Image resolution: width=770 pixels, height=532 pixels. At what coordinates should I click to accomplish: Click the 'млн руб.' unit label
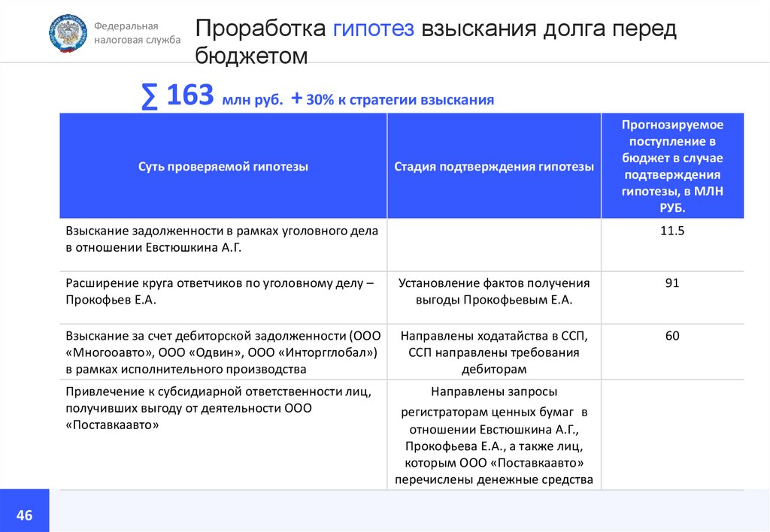pyautogui.click(x=253, y=100)
